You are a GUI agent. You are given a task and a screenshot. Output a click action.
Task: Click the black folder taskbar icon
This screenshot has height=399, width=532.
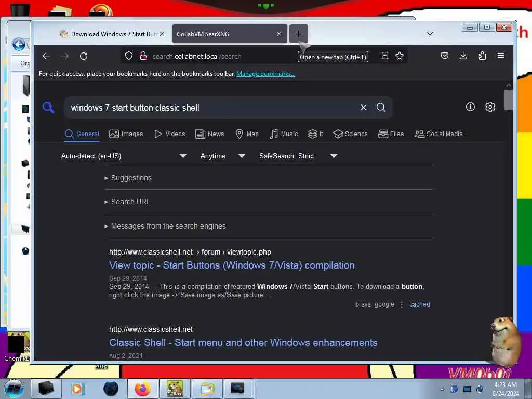pos(46,389)
